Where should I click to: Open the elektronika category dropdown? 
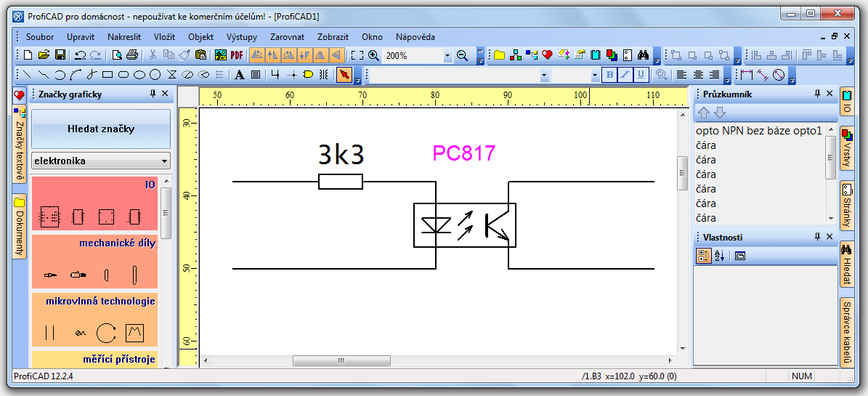click(x=164, y=162)
